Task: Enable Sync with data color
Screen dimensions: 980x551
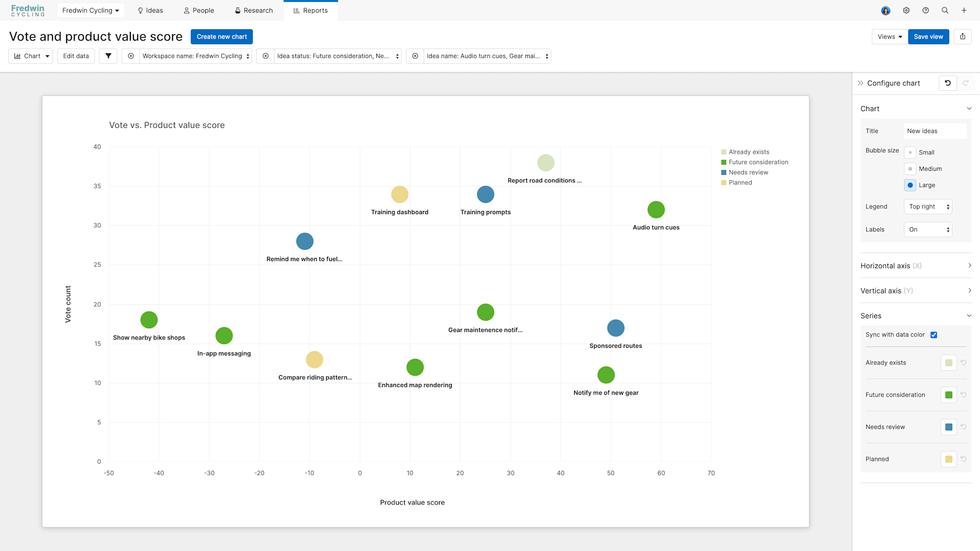Action: [934, 335]
